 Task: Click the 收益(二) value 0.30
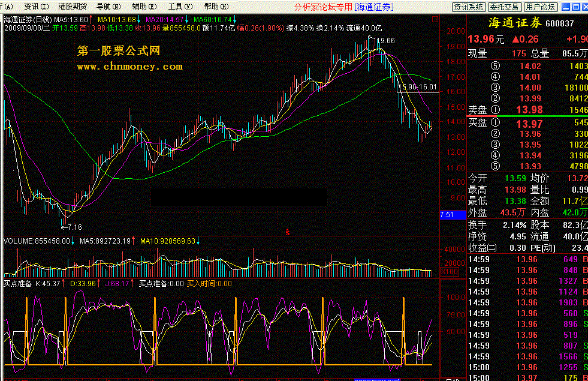point(518,248)
